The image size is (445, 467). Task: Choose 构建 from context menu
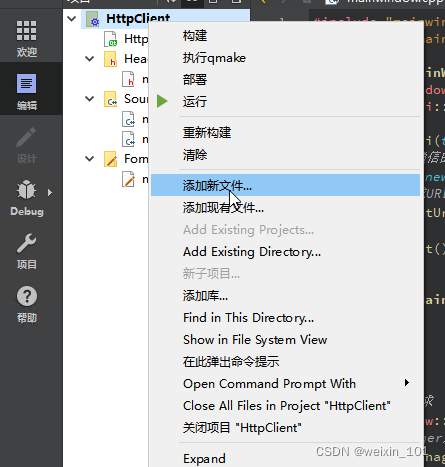pyautogui.click(x=285, y=36)
